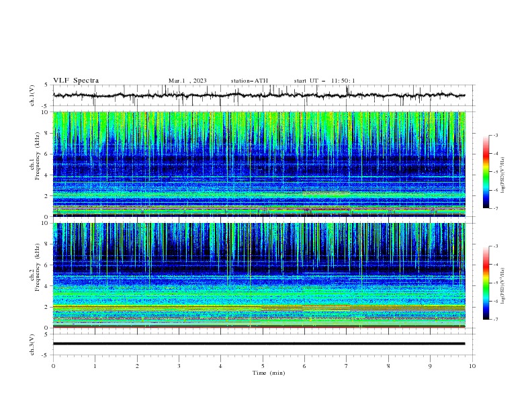
Task: Click the time axis tick label '7'
Action: (x=347, y=366)
